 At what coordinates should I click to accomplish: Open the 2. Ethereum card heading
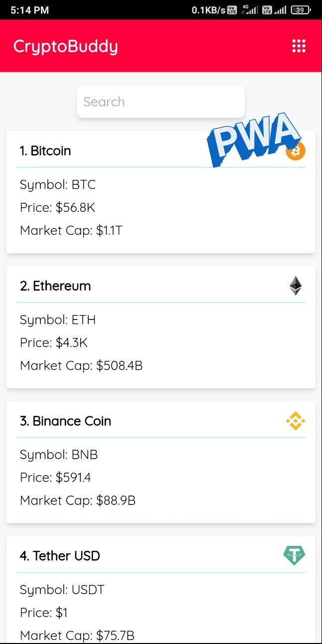[x=55, y=286]
